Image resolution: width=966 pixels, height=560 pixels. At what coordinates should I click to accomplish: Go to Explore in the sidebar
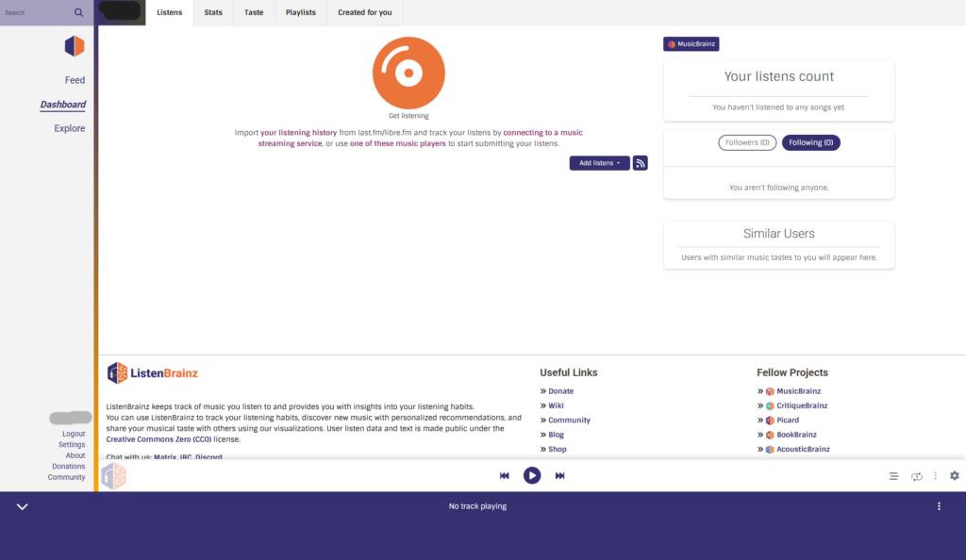click(69, 128)
